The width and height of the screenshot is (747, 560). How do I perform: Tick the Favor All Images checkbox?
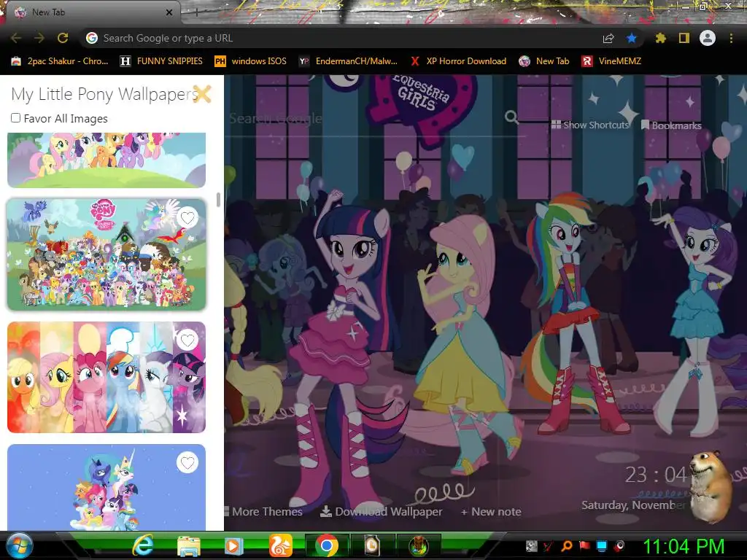(16, 118)
